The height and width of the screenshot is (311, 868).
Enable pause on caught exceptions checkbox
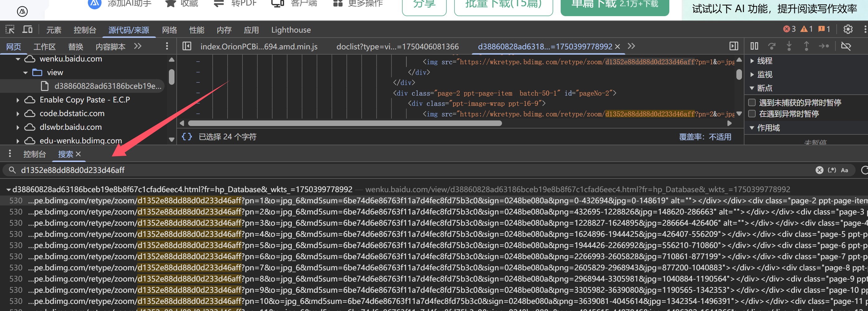click(752, 114)
